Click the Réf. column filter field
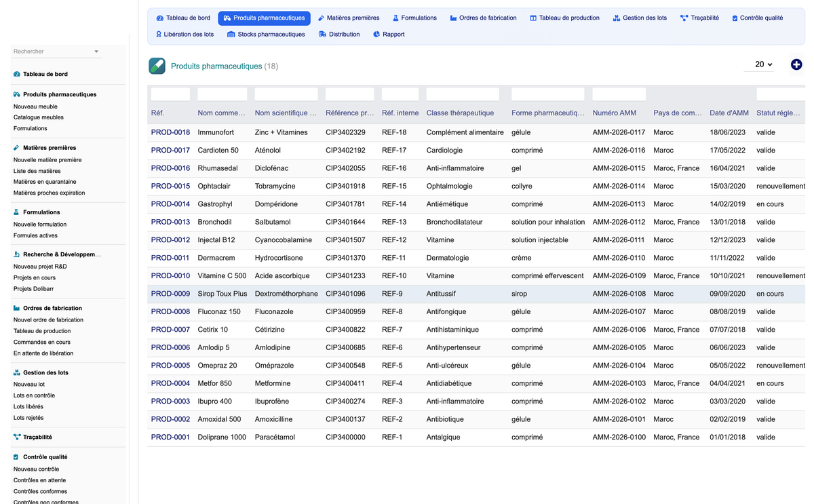The height and width of the screenshot is (504, 814). point(170,94)
